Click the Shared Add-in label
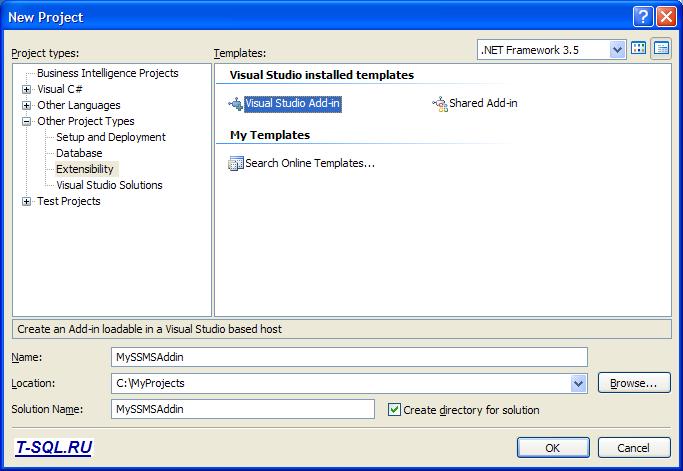Viewport: 683px width, 471px height. pos(483,103)
